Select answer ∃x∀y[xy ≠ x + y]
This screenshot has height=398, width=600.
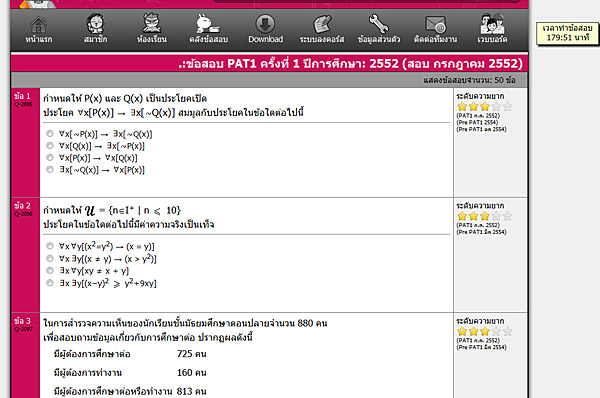point(50,270)
